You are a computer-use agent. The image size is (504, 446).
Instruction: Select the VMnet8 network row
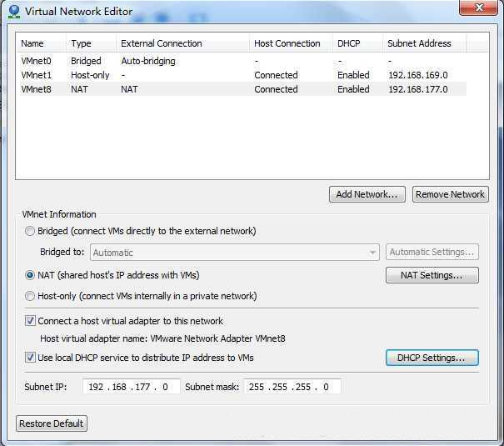point(243,89)
